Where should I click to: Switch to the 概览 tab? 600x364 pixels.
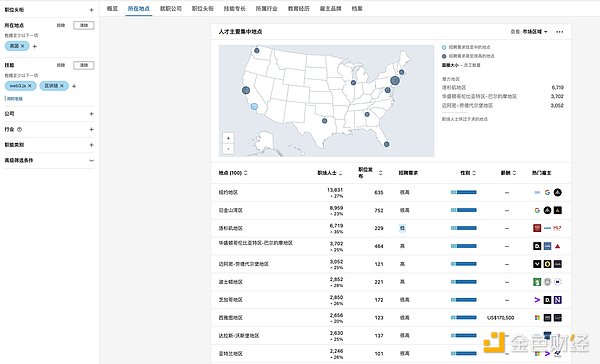(112, 8)
